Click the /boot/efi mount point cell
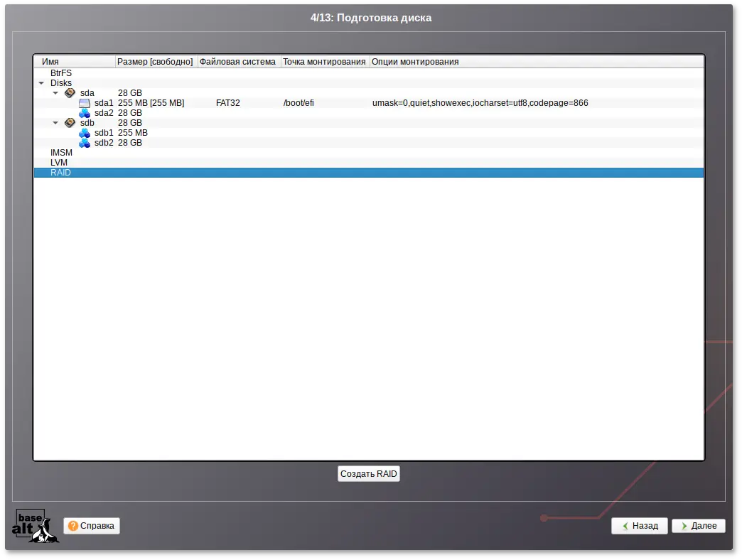Viewport: 742px width, 560px height. pyautogui.click(x=299, y=103)
